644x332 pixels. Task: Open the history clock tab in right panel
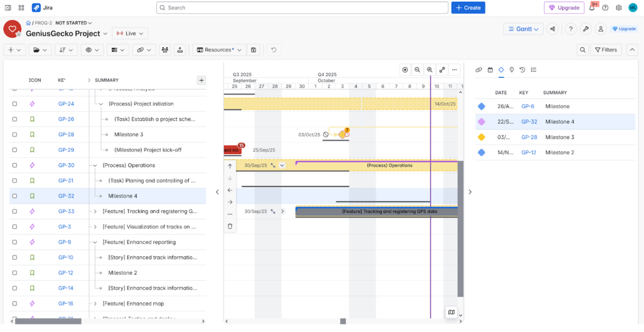click(x=522, y=70)
